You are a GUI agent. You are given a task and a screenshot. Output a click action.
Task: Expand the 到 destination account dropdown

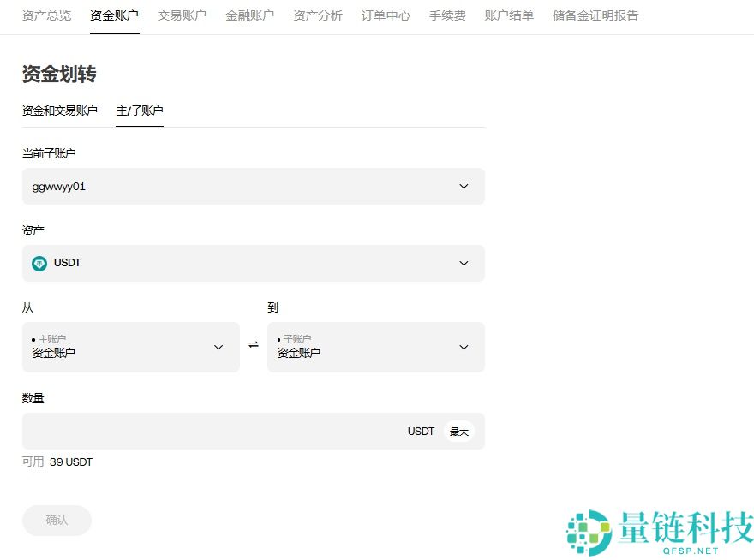coord(376,347)
